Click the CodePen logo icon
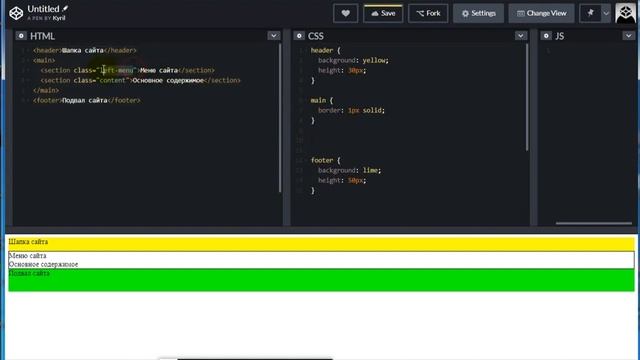This screenshot has height=360, width=640. [x=16, y=13]
